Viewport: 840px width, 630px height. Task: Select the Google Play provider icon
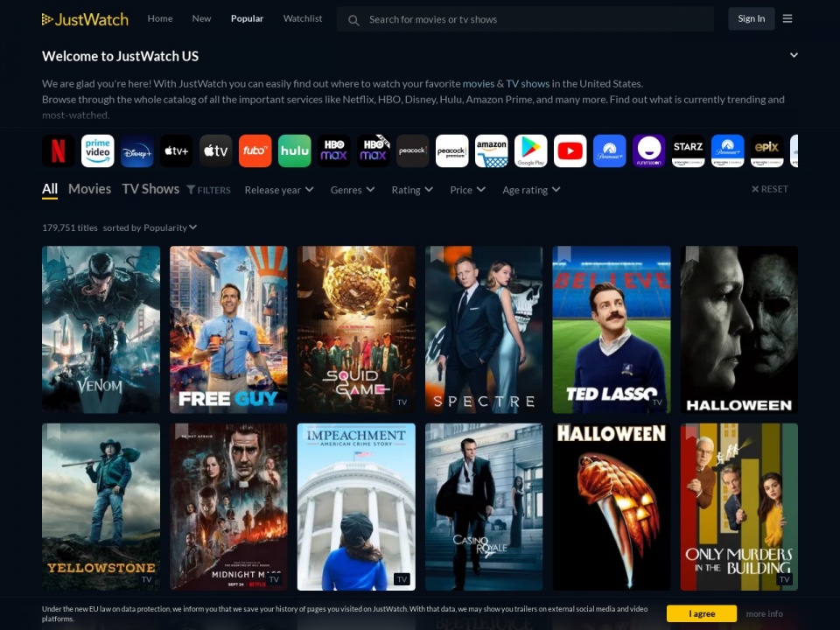point(531,151)
